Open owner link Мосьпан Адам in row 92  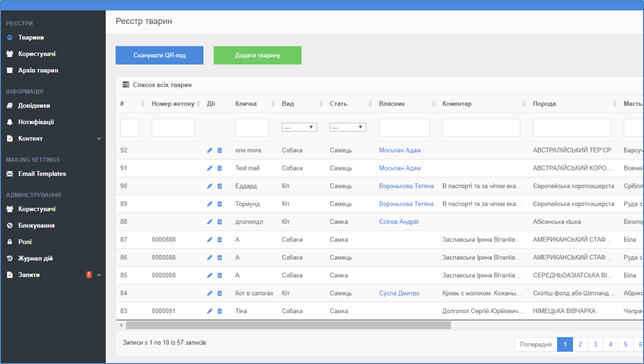coord(400,150)
